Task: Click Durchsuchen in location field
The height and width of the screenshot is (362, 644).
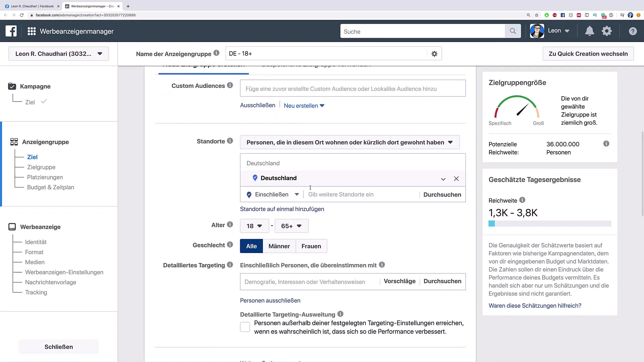Action: 442,194
